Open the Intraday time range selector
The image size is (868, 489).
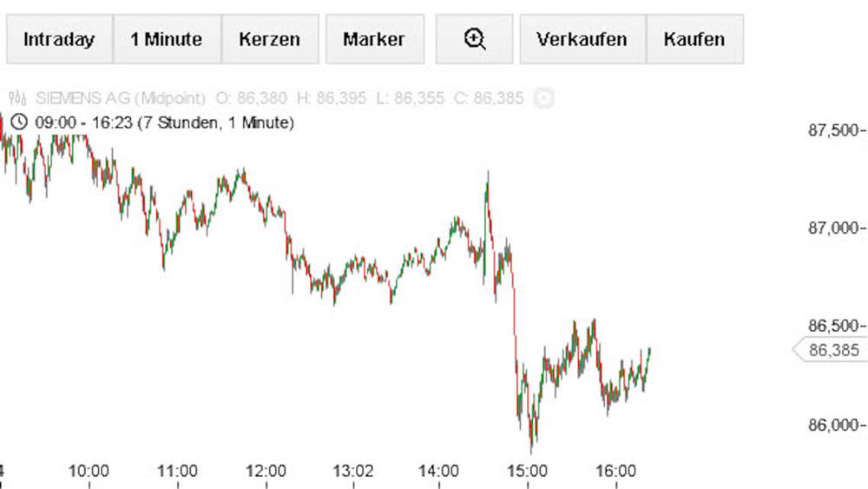(x=59, y=39)
